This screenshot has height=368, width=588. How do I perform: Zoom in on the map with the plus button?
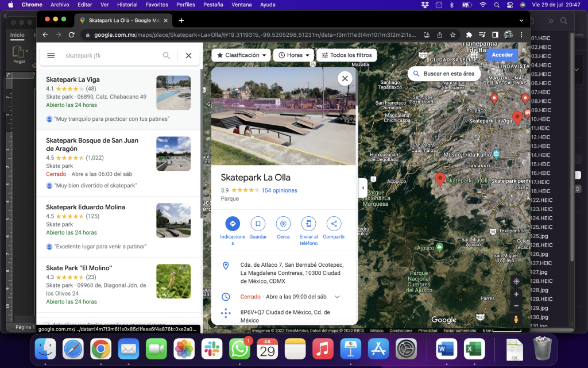pyautogui.click(x=516, y=294)
